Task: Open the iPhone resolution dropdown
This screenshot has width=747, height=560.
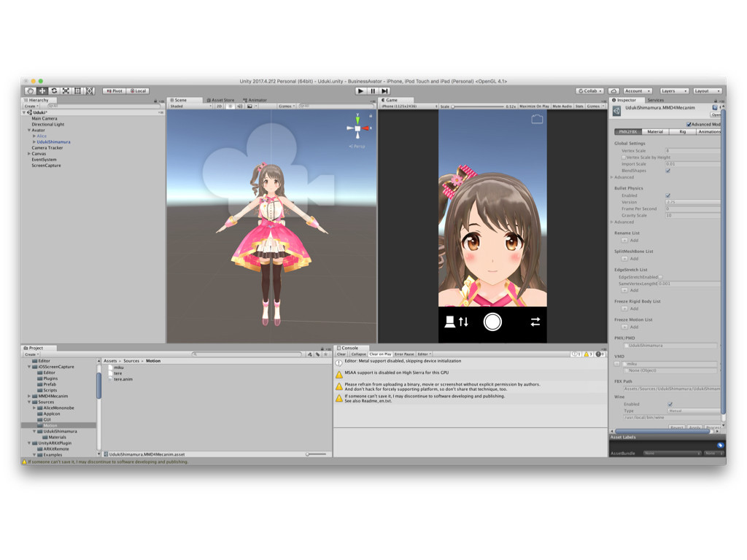Action: (x=409, y=106)
